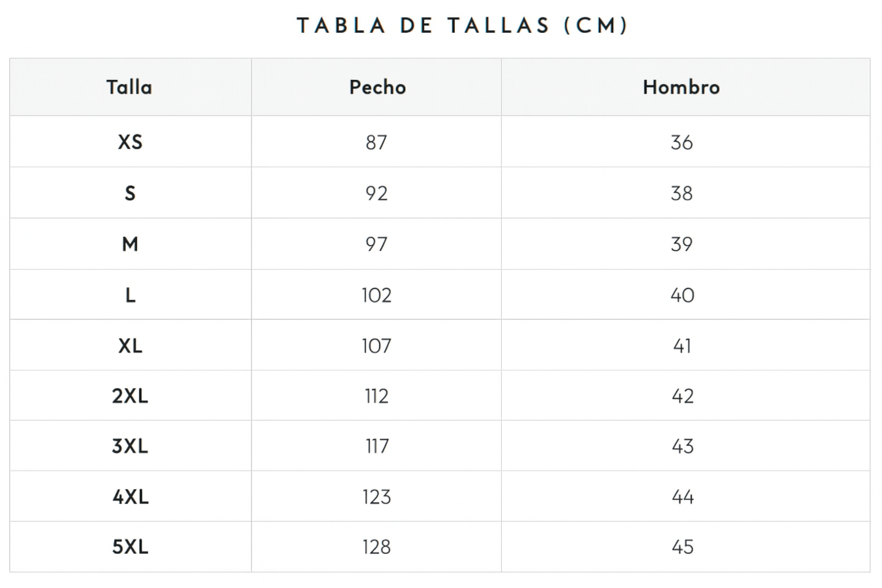The height and width of the screenshot is (588, 882).
Task: Click the chest value 128
Action: click(376, 547)
